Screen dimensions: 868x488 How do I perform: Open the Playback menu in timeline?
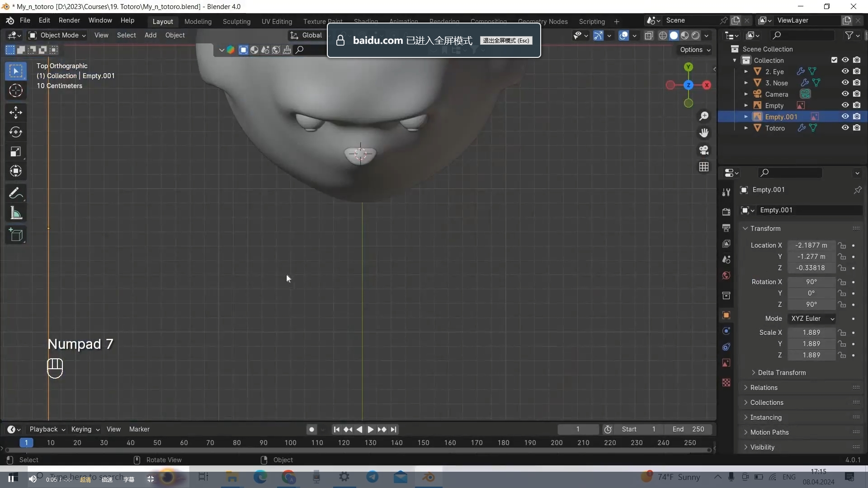coord(47,429)
